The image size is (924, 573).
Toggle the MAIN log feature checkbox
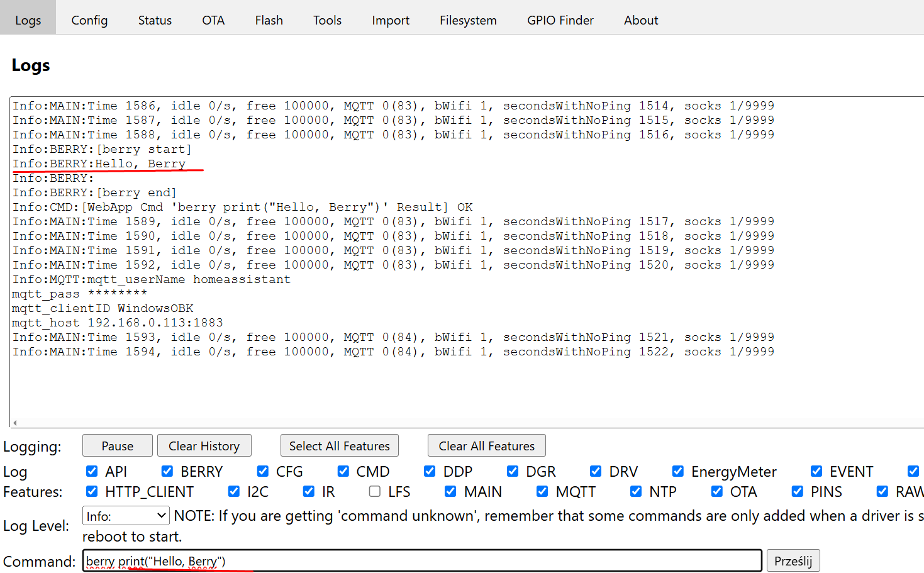[x=450, y=491]
